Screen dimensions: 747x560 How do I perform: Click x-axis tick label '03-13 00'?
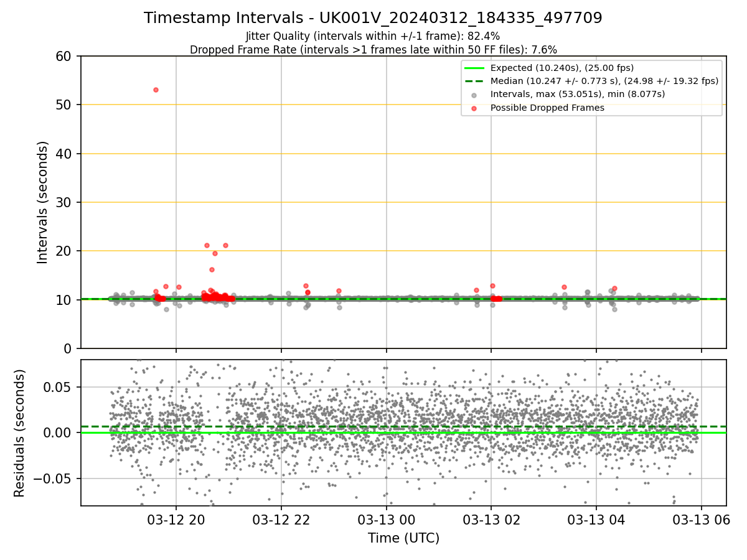coord(387,519)
